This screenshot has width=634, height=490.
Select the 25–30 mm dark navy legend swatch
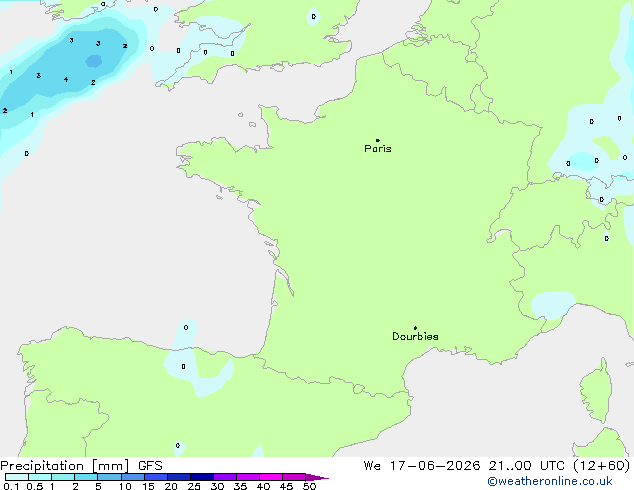[x=202, y=477]
